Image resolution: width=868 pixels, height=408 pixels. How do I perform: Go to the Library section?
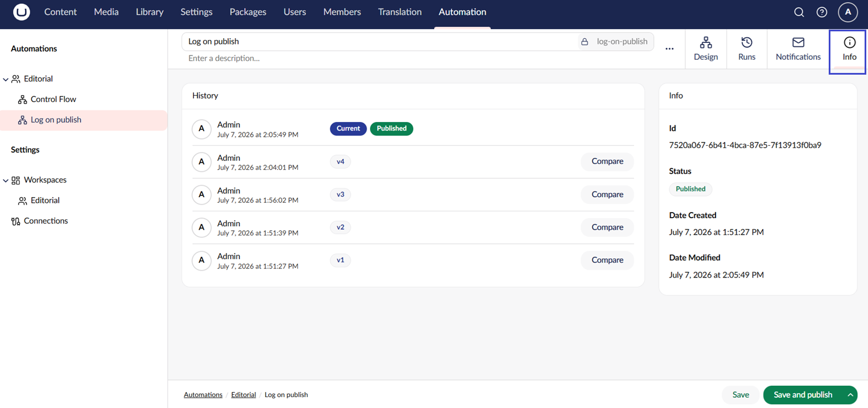coord(150,12)
